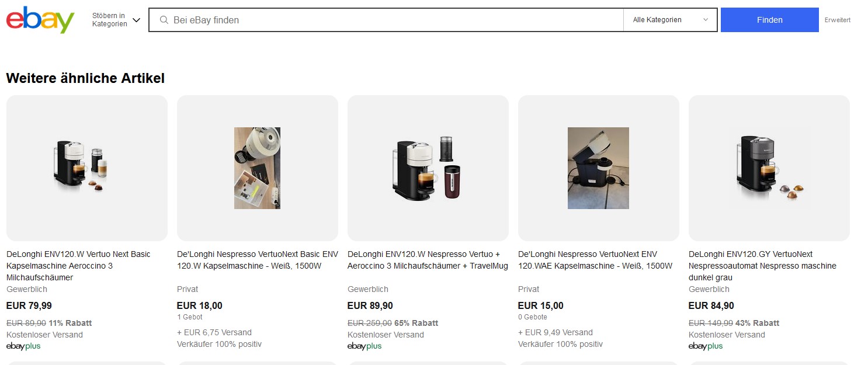Open DeLonghi ENV120.W Vertuo Next Basic title link
The image size is (868, 365).
(x=78, y=266)
